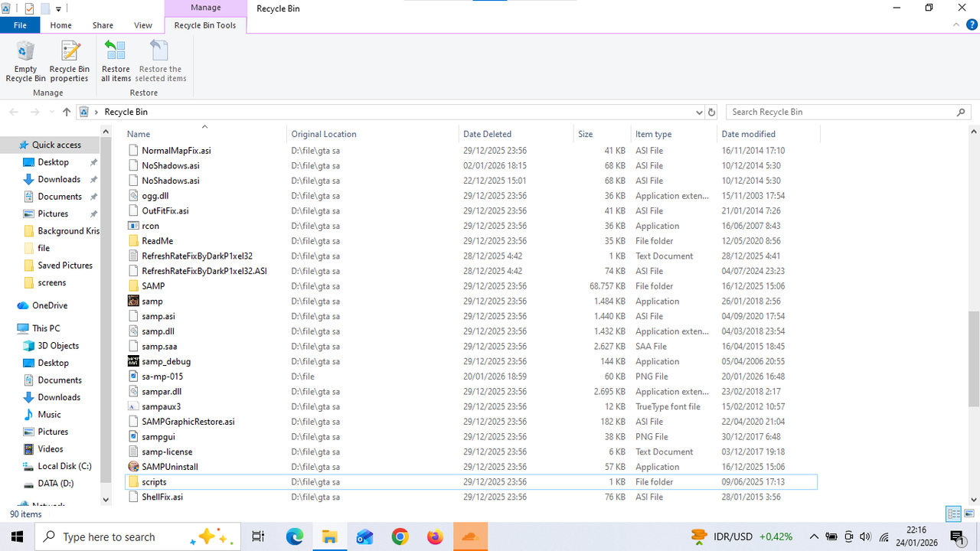Open Firefox from taskbar

(x=436, y=536)
